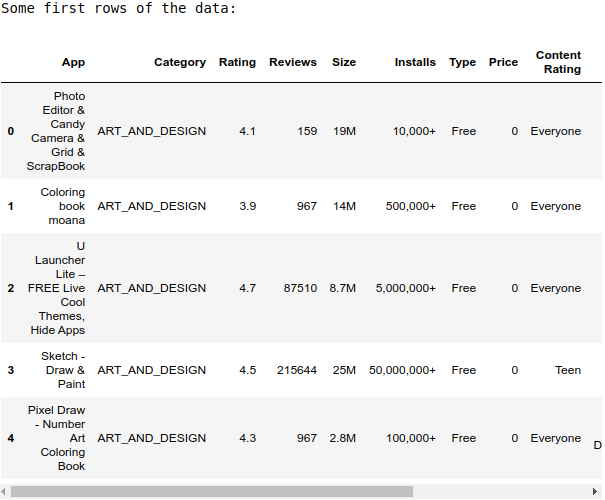The width and height of the screenshot is (605, 500).
Task: Select row index 3
Action: point(11,370)
